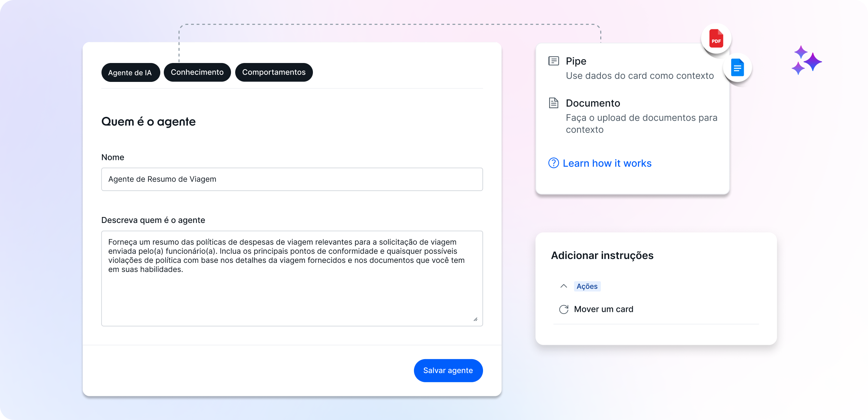868x420 pixels.
Task: Click the red PDF file icon
Action: (x=716, y=38)
